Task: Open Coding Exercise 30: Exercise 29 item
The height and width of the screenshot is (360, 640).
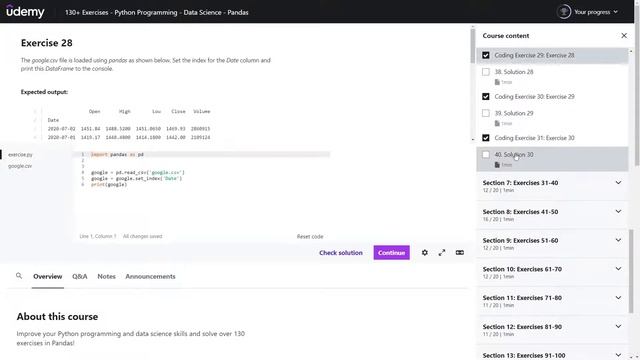Action: click(x=552, y=97)
